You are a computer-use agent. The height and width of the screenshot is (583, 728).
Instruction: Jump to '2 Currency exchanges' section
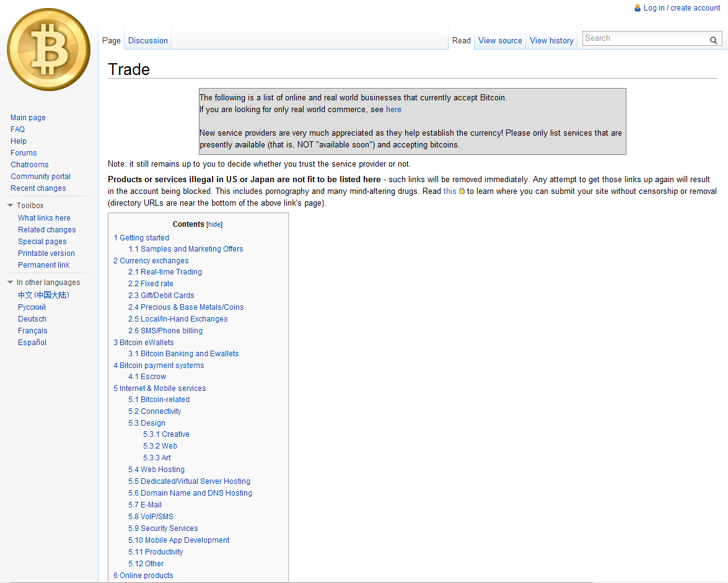(151, 261)
